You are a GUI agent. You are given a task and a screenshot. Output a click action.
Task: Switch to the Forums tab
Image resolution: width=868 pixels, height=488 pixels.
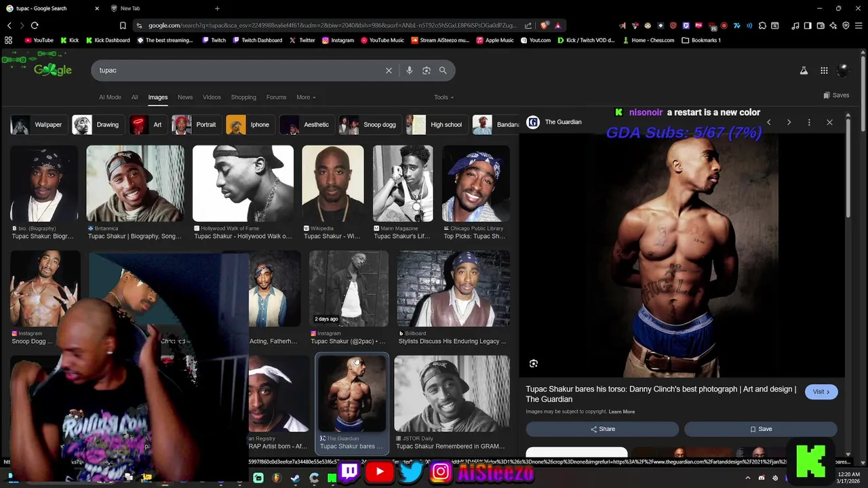point(276,98)
